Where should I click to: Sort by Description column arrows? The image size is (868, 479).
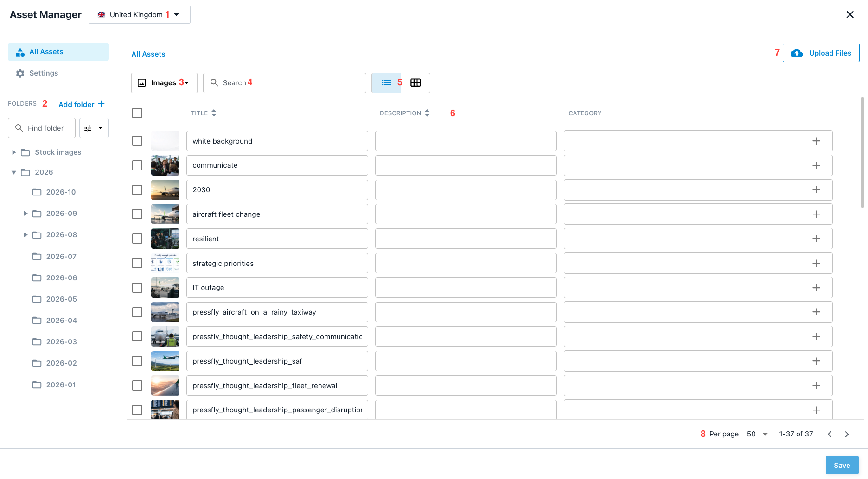pos(427,113)
